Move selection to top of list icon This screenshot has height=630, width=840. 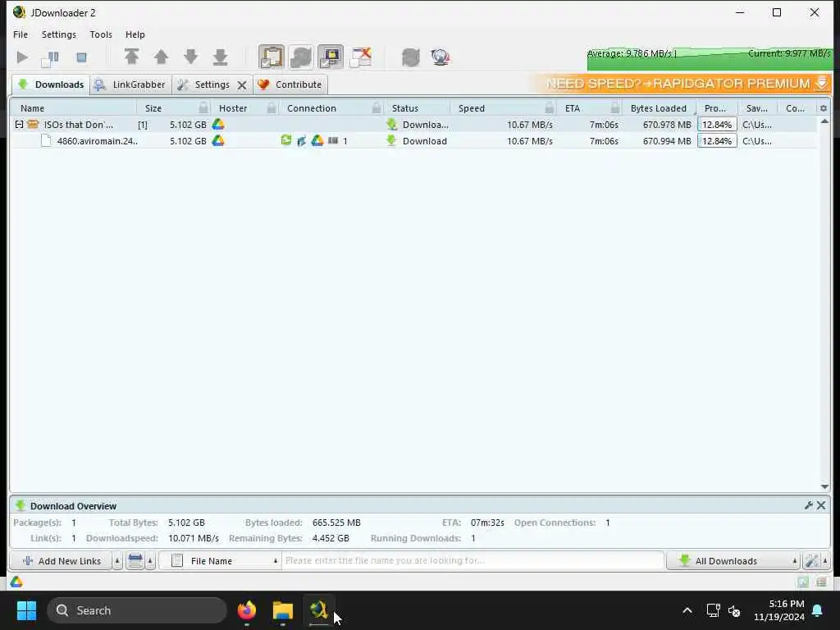pyautogui.click(x=132, y=57)
